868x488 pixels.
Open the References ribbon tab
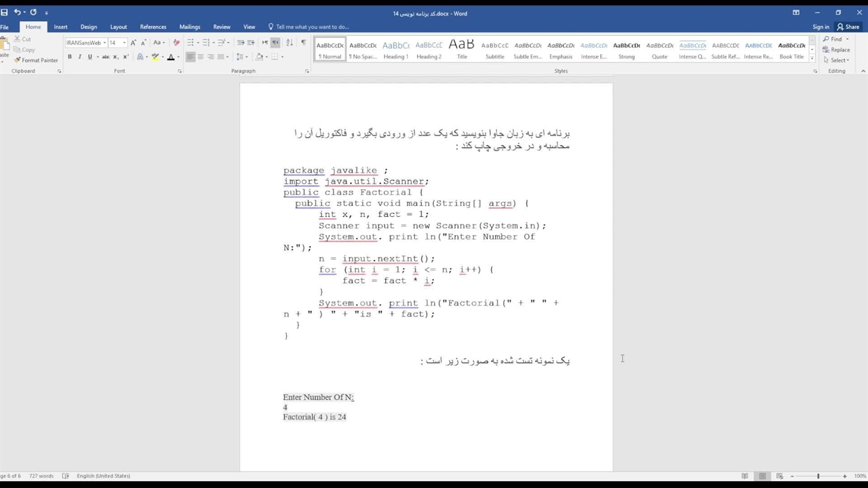[153, 27]
